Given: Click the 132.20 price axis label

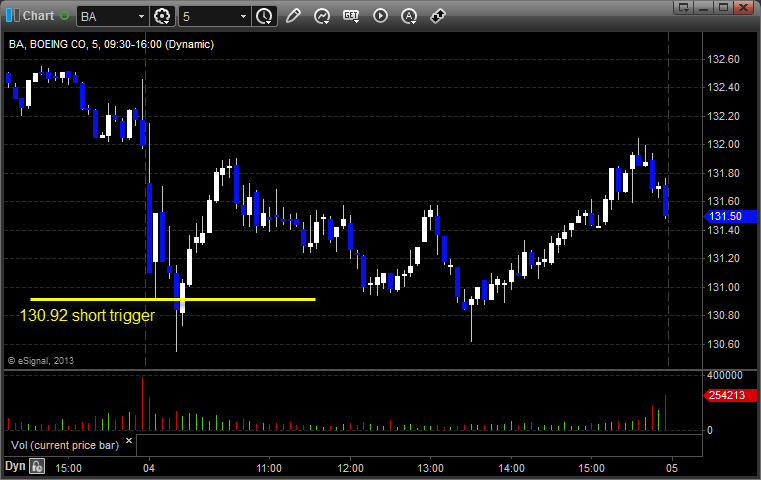Looking at the screenshot, I should (723, 116).
